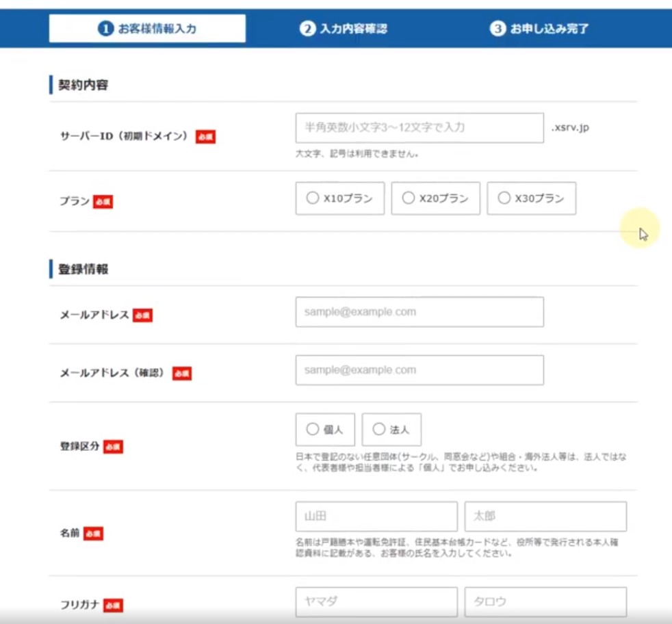Click the 名前 field label
The width and height of the screenshot is (672, 624).
point(70,533)
